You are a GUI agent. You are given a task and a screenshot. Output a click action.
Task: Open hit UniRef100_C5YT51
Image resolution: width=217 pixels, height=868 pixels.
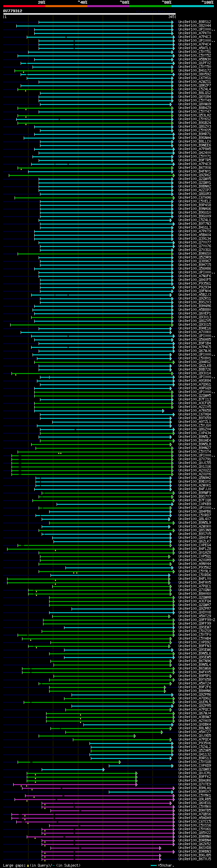point(195,52)
